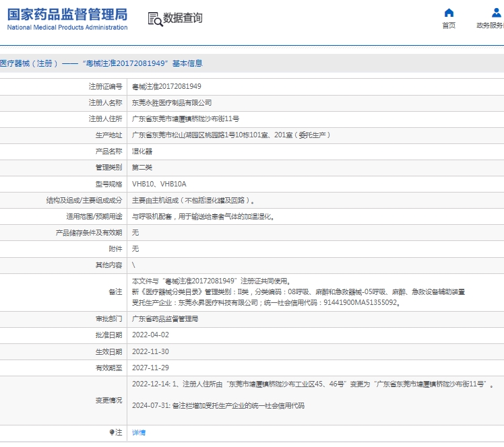The image size is (504, 447).
Task: Click the 首页 label
Action: tap(449, 26)
